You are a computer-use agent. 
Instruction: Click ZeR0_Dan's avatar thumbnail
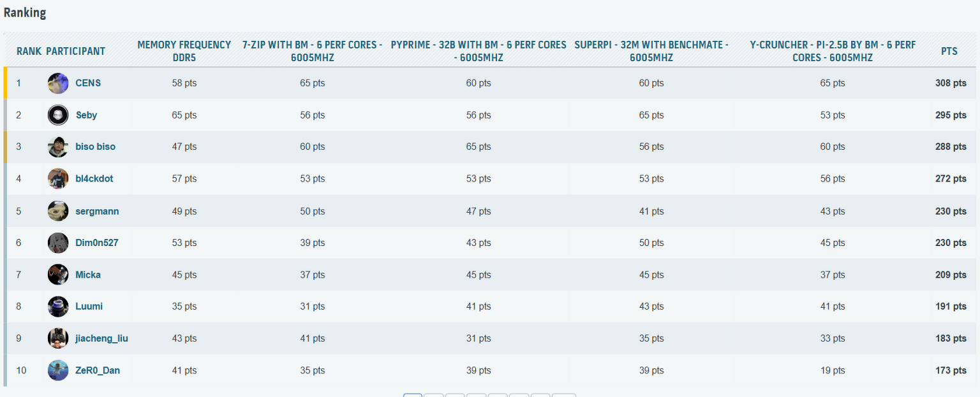point(58,370)
